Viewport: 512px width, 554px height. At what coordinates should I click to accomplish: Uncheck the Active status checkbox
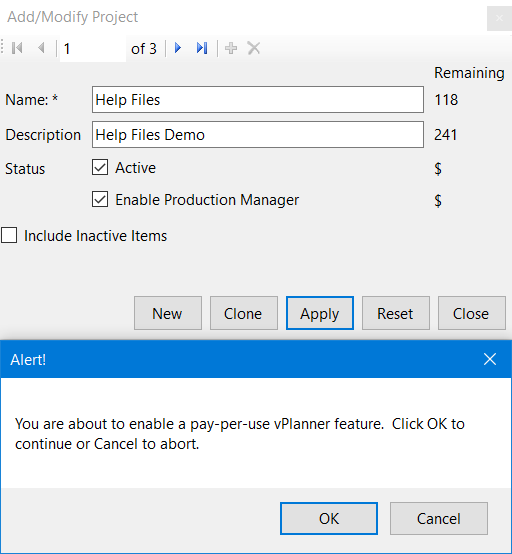click(x=100, y=167)
